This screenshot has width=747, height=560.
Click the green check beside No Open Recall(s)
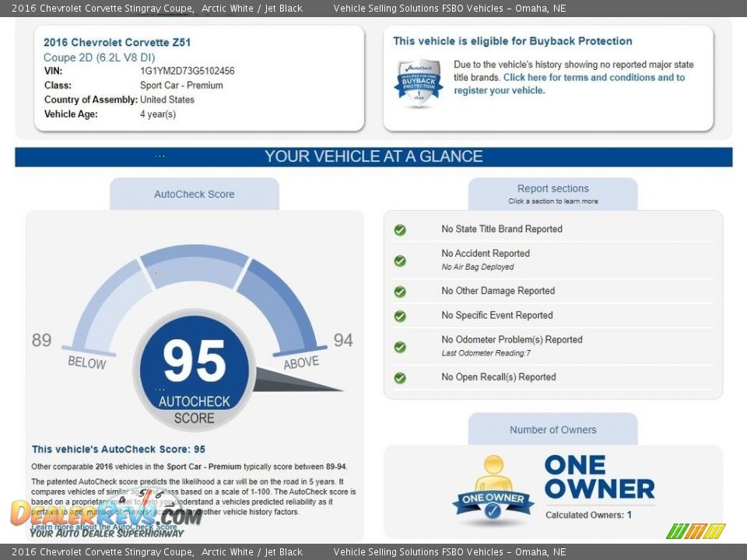(x=400, y=378)
